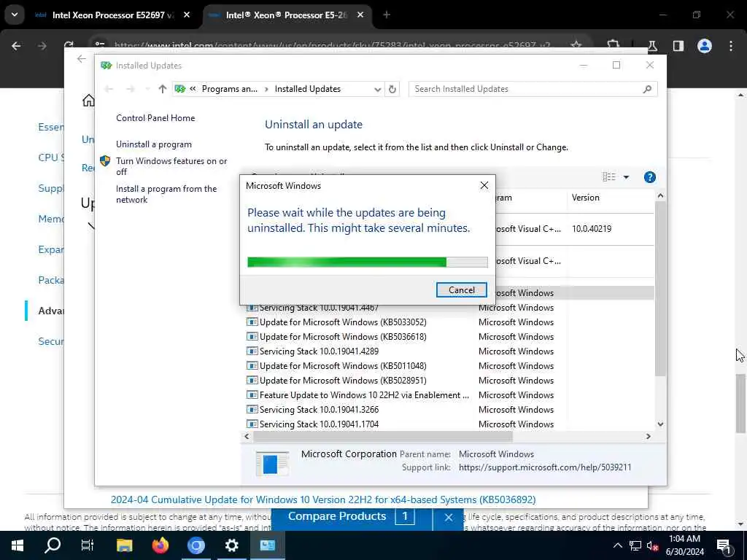This screenshot has width=747, height=560.
Task: Click the search magnifier in Installed Updates
Action: tap(647, 89)
